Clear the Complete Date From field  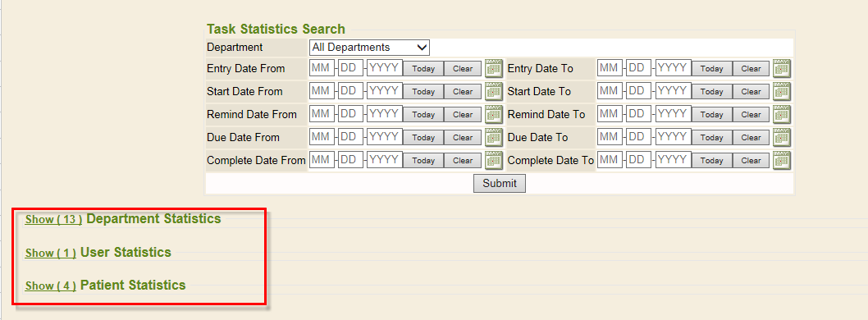point(463,161)
